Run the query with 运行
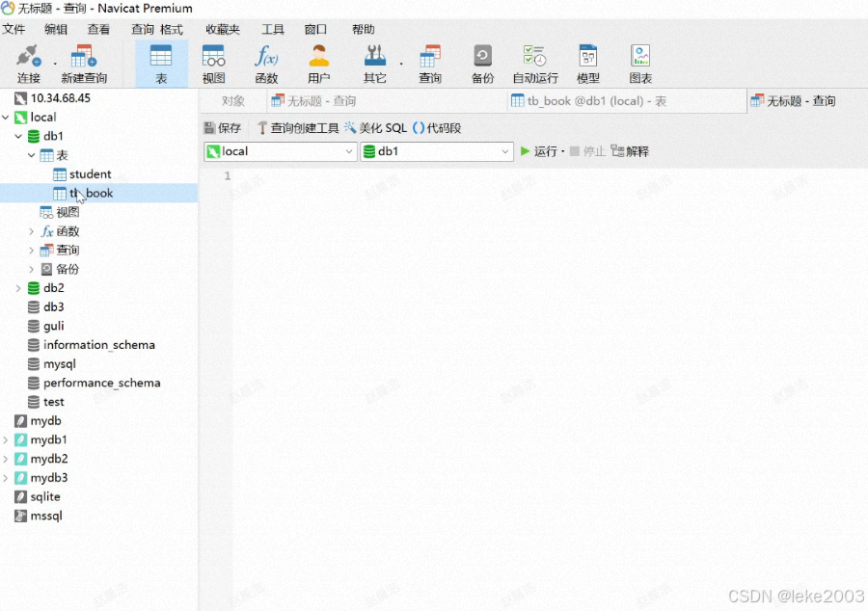 [538, 151]
